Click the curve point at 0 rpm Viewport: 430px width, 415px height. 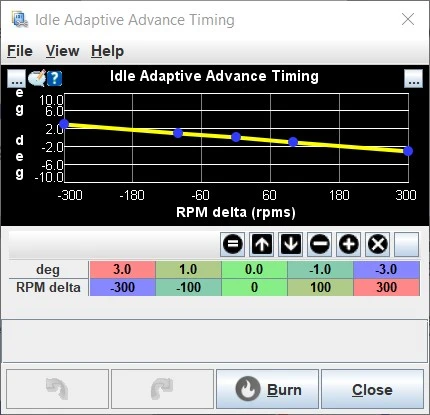tap(236, 137)
